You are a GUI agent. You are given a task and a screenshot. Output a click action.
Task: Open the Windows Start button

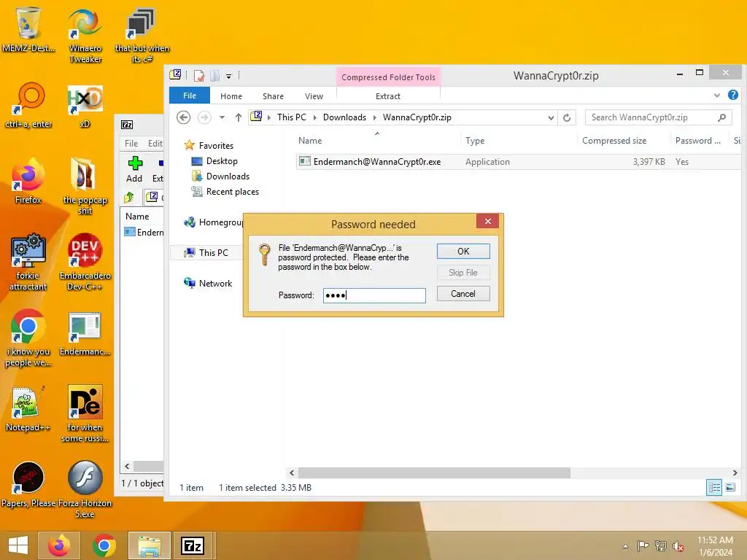pyautogui.click(x=18, y=545)
